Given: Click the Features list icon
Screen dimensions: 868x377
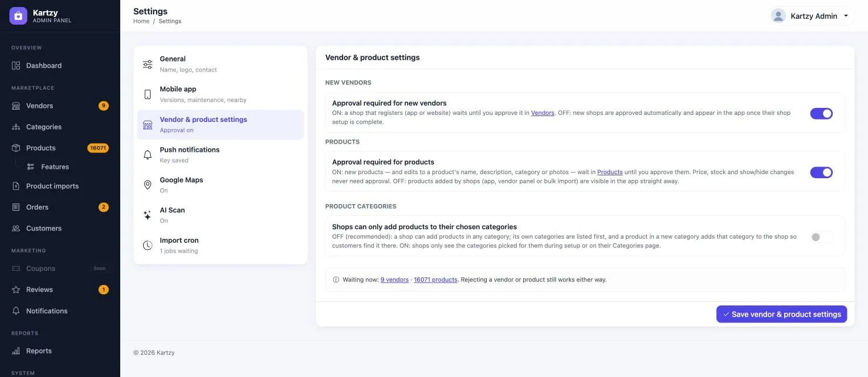Looking at the screenshot, I should (x=31, y=167).
